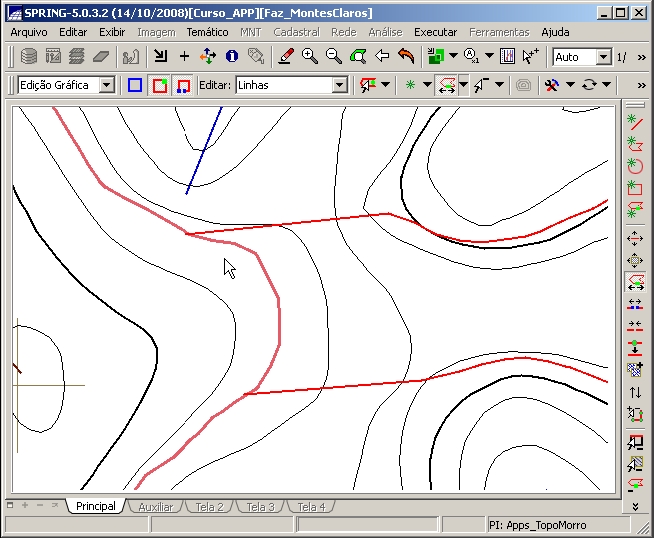This screenshot has width=654, height=538.
Task: Click the info cursor icon
Action: coord(232,57)
